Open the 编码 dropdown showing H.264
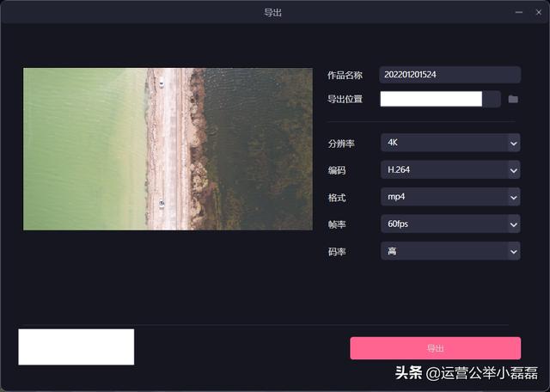Screen dimensions: 550x392 (x=450, y=170)
